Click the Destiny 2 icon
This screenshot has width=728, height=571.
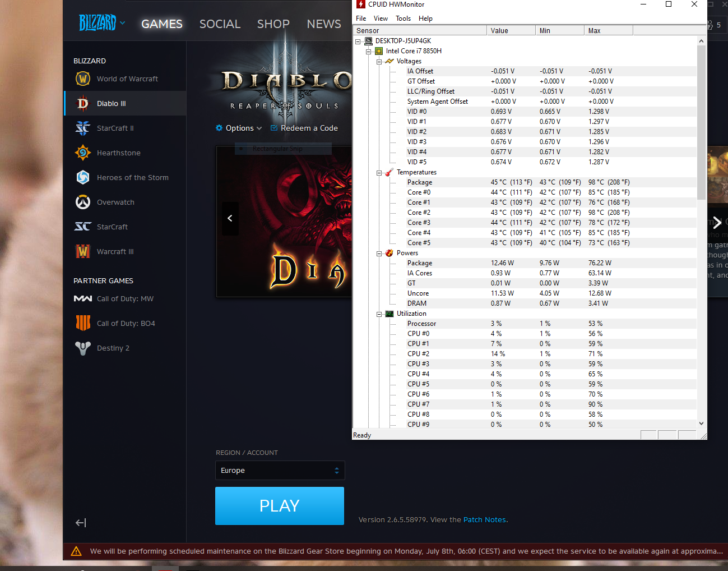tap(83, 348)
